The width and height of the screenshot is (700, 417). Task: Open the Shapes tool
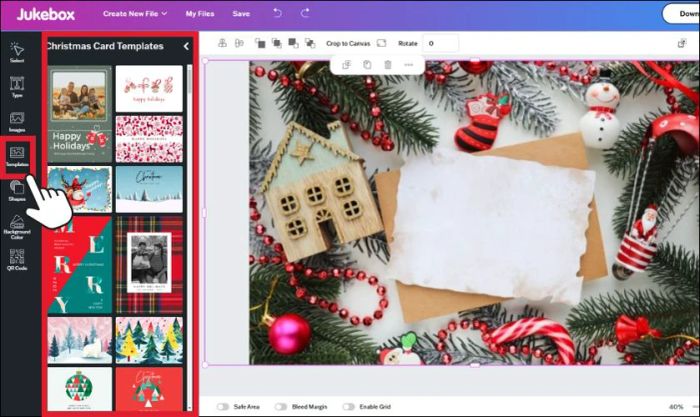pyautogui.click(x=17, y=191)
